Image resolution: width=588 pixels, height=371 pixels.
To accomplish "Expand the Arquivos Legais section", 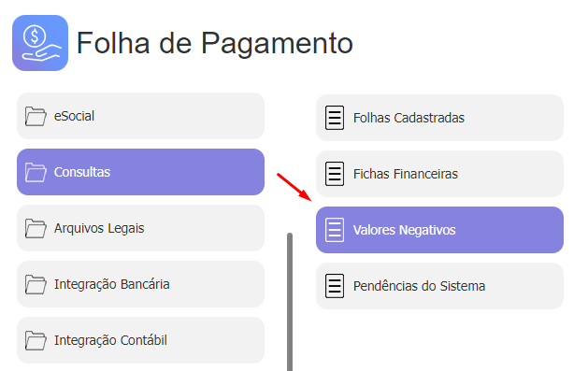I will click(140, 228).
